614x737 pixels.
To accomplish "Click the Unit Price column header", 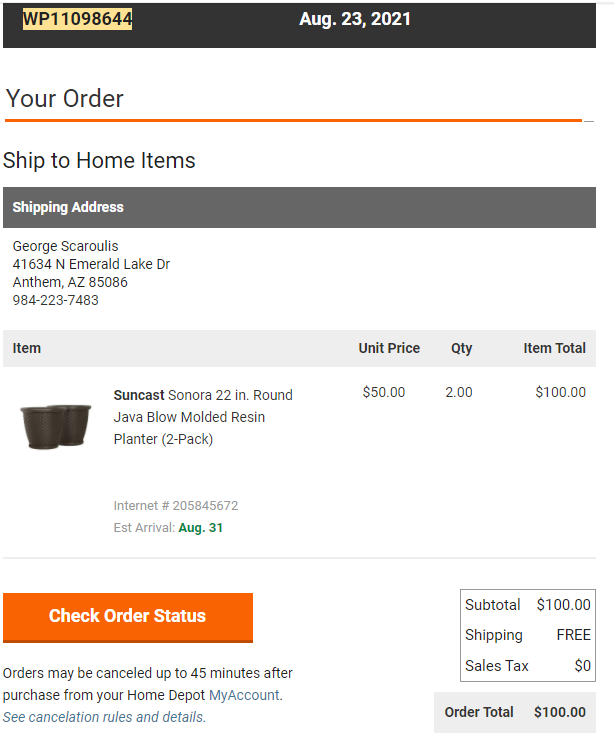I will coord(389,348).
